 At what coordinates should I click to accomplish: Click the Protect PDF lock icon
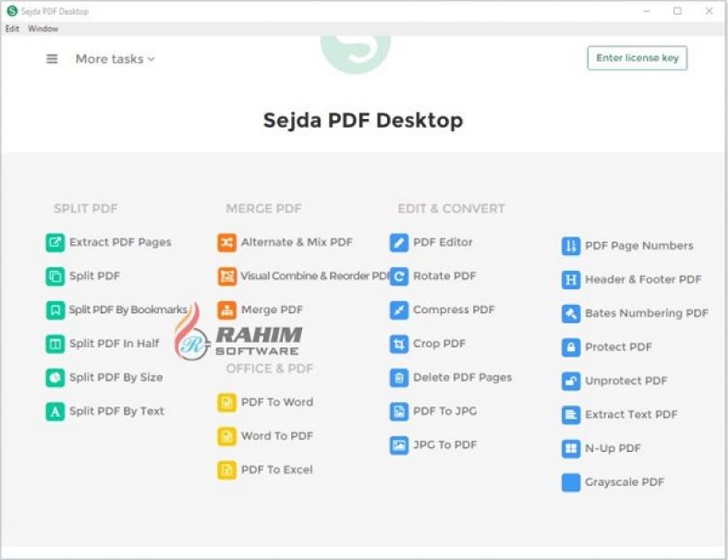(571, 347)
